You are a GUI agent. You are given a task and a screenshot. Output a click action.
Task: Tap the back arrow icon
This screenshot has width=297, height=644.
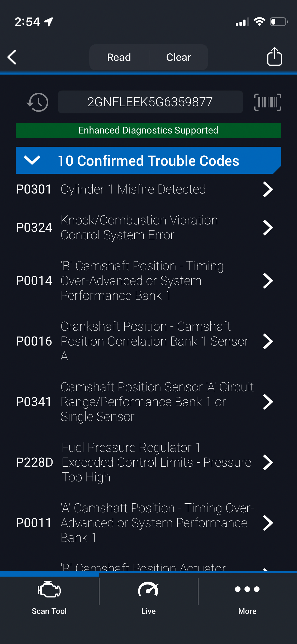pos(12,57)
